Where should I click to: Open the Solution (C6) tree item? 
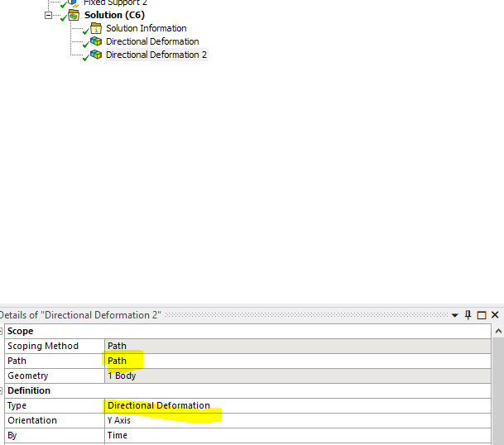point(114,15)
